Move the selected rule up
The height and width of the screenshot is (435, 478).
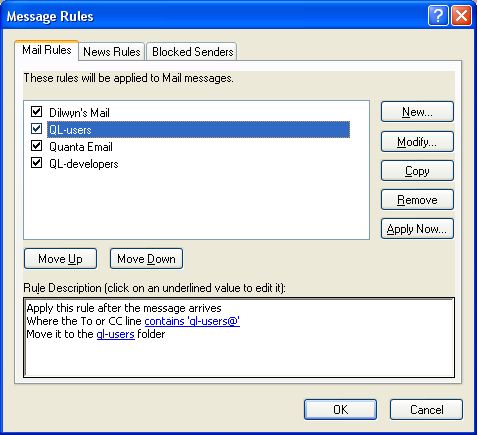(x=60, y=259)
